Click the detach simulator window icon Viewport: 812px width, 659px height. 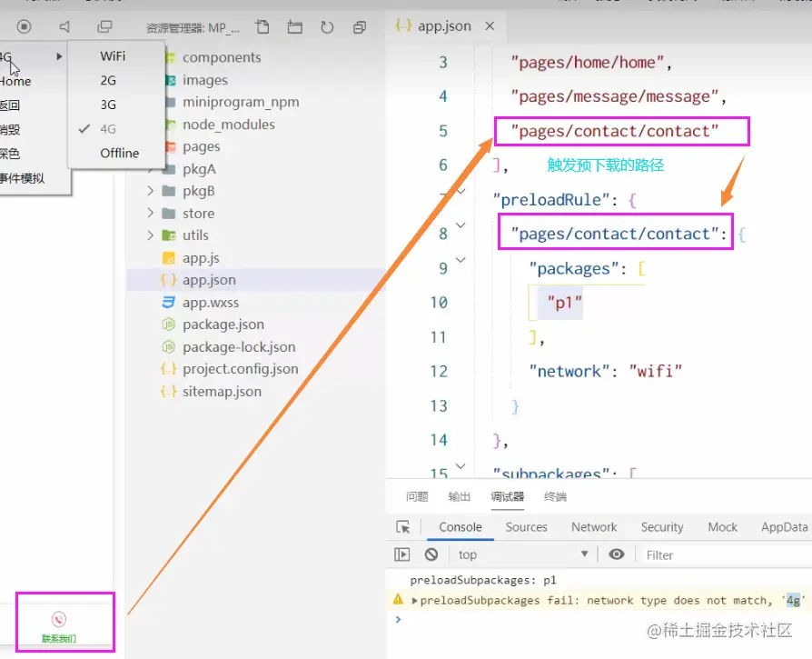104,26
